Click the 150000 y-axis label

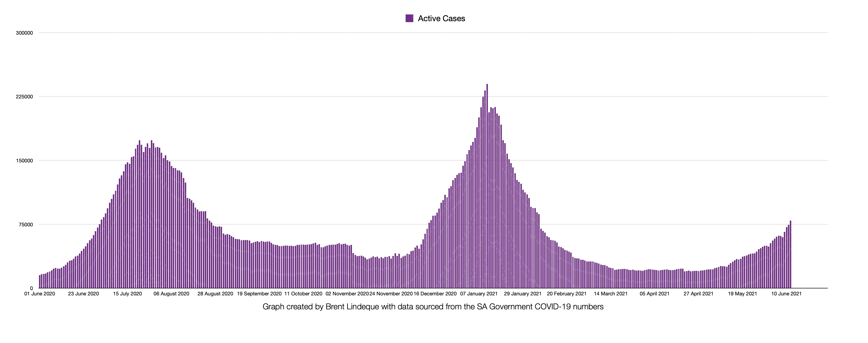tap(25, 161)
